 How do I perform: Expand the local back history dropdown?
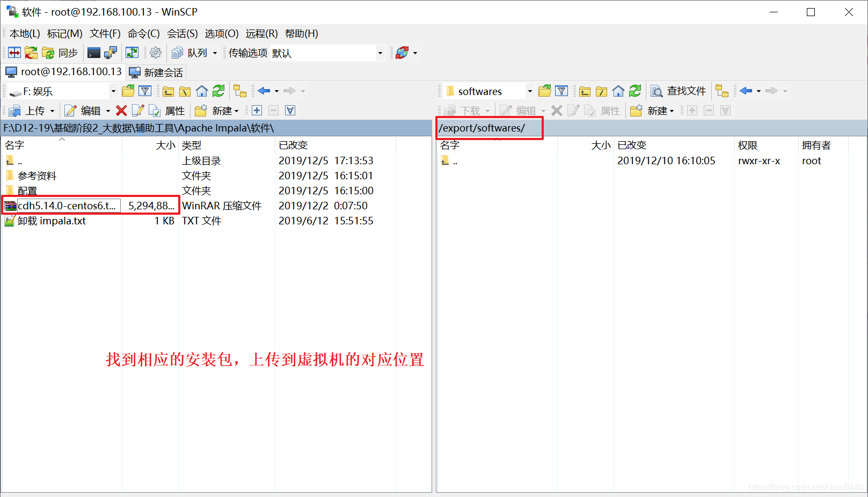276,91
